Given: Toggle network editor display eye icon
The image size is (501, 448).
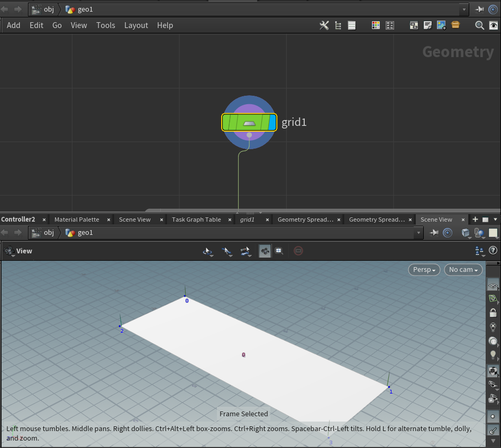Looking at the screenshot, I should pos(493,25).
